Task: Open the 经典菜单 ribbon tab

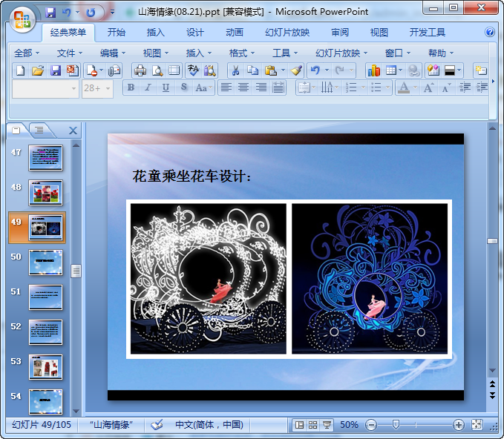Action: [x=68, y=32]
